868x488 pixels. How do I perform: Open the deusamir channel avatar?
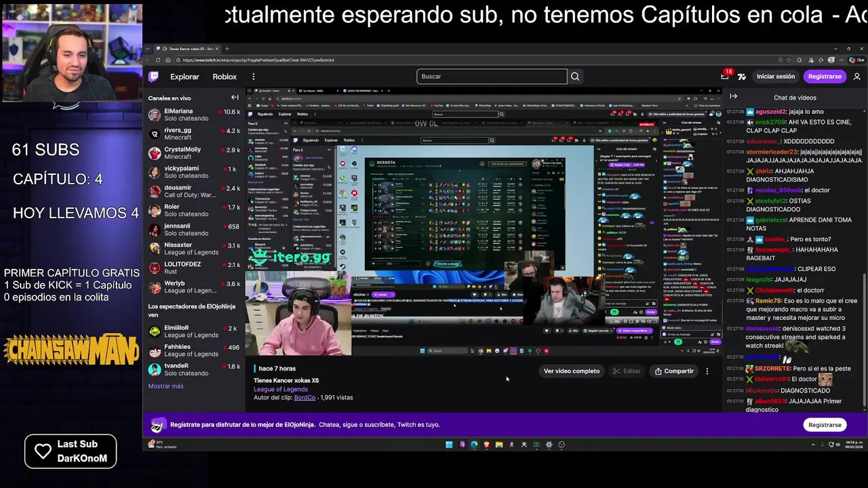coord(155,191)
